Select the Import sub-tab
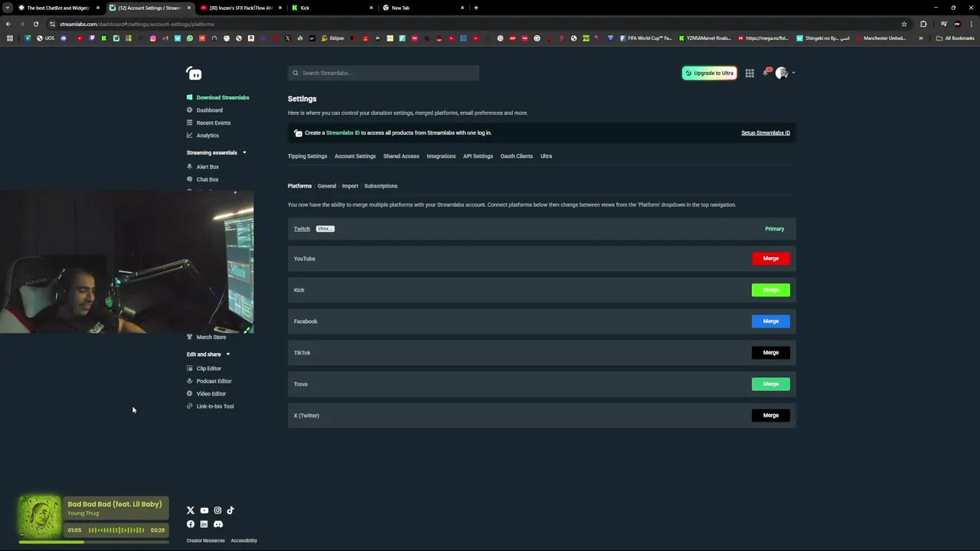The height and width of the screenshot is (551, 980). point(350,186)
